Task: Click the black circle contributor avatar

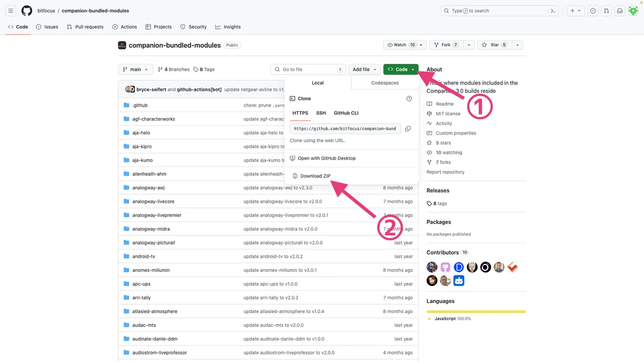Action: coord(486,267)
